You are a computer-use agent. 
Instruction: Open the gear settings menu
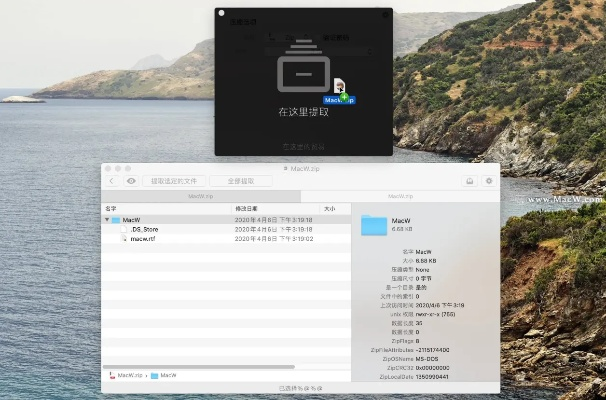(488, 181)
